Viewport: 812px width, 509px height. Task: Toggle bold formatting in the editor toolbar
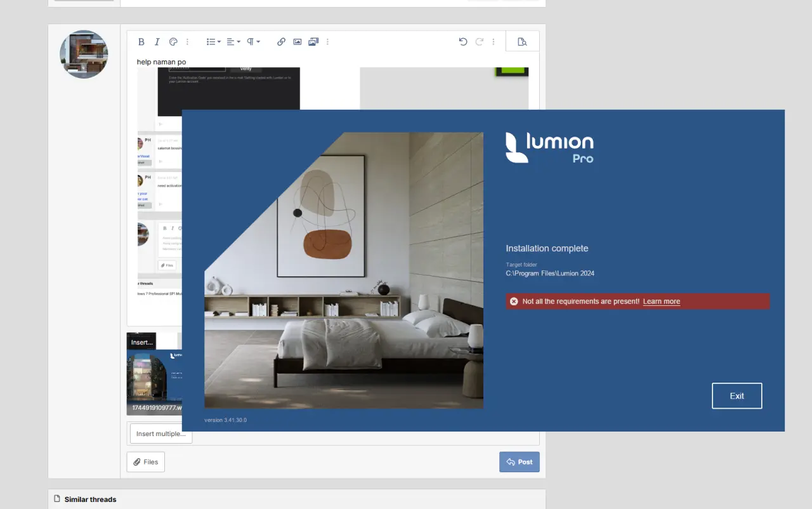141,42
